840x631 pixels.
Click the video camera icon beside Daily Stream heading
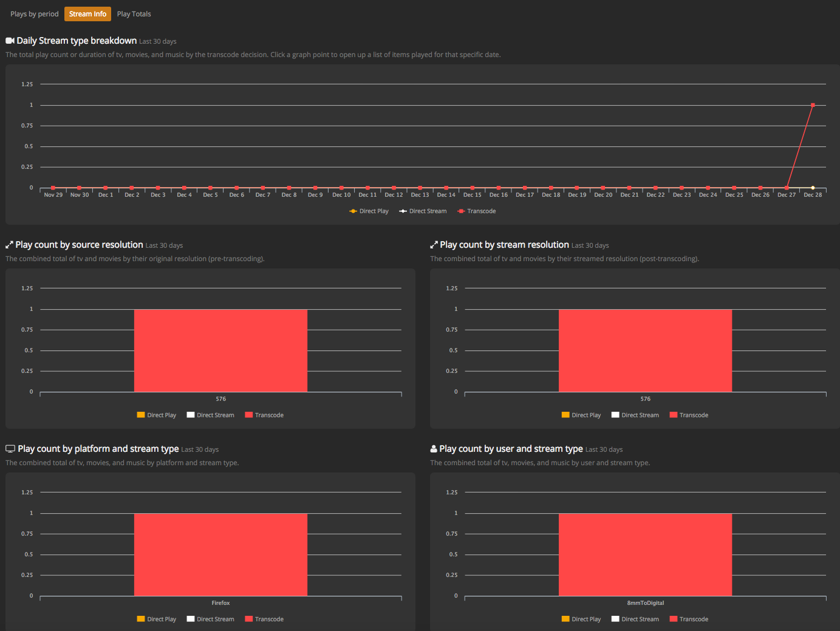(x=10, y=41)
